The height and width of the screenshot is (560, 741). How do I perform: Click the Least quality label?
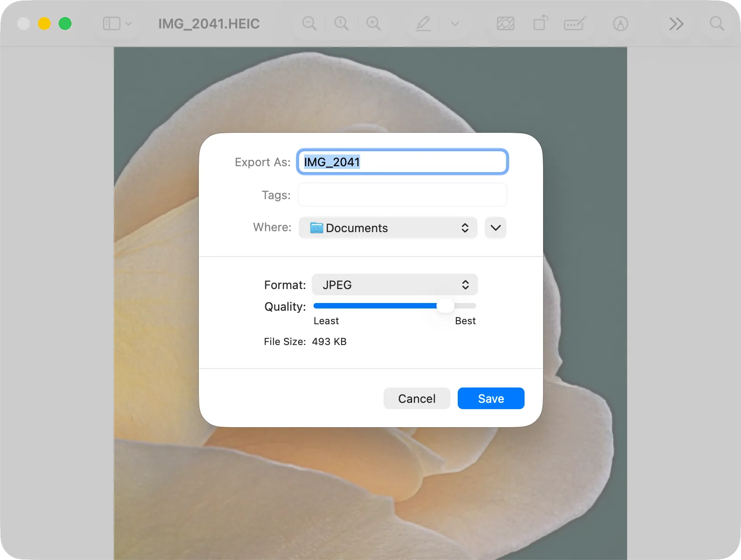click(326, 321)
